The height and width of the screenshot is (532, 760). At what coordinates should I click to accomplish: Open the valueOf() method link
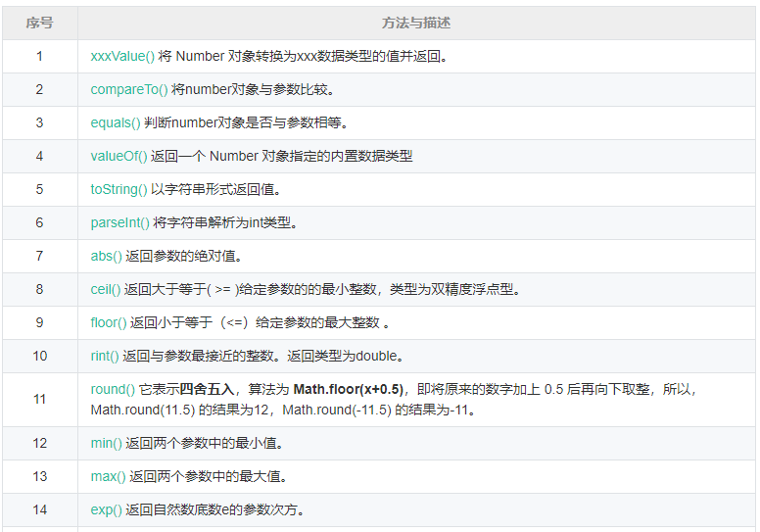click(x=119, y=156)
